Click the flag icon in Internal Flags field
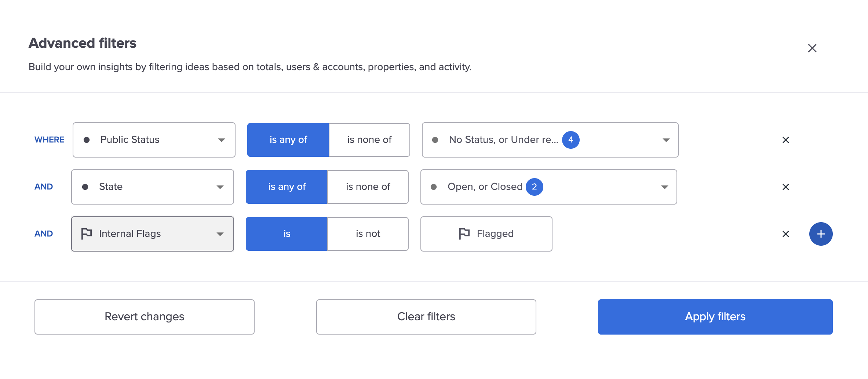The height and width of the screenshot is (379, 868). pos(87,234)
